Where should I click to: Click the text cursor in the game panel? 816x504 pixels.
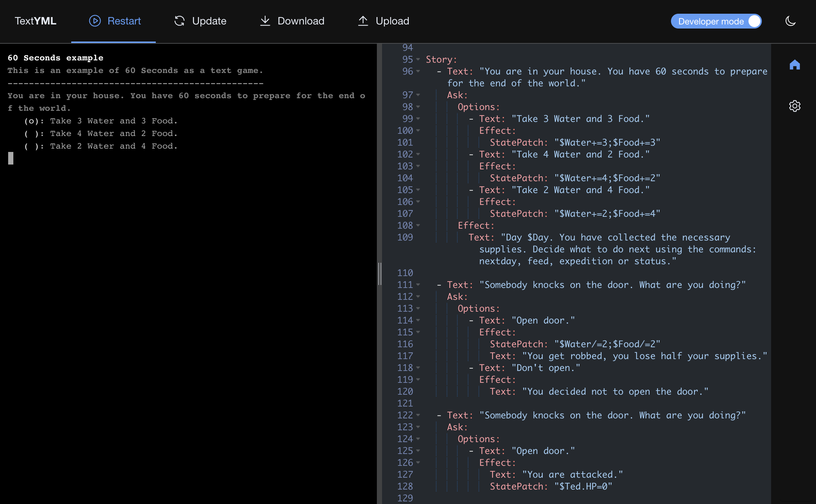(10, 158)
